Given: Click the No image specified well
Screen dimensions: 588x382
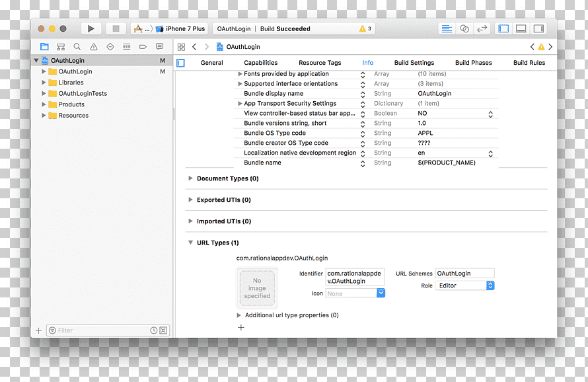Looking at the screenshot, I should pos(257,288).
